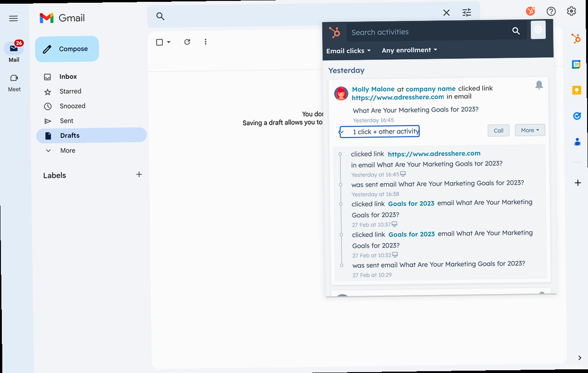
Task: Open the HubSpot Sales extension icon
Action: 531,11
